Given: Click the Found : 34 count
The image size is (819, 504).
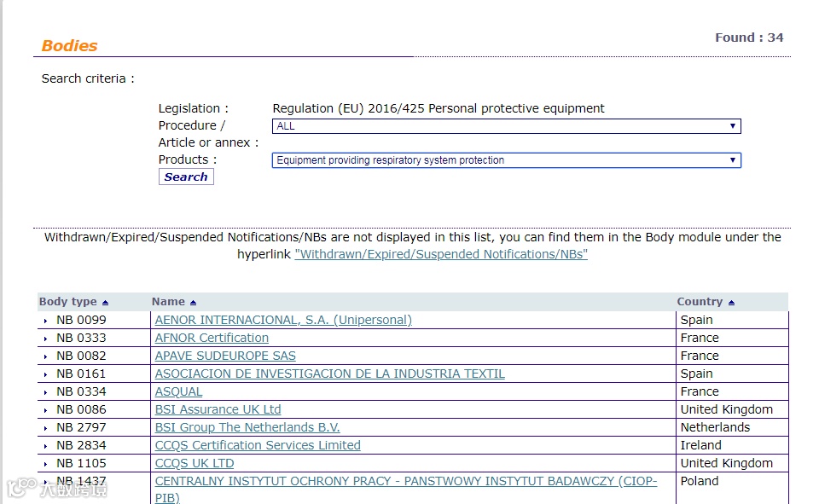Looking at the screenshot, I should (x=749, y=38).
